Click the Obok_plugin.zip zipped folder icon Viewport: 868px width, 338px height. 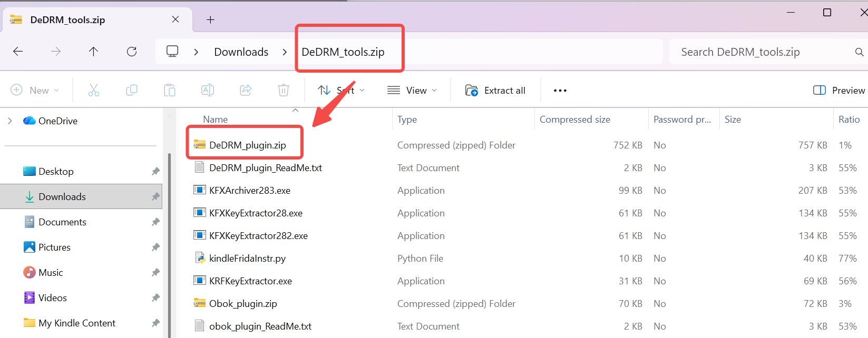tap(200, 303)
